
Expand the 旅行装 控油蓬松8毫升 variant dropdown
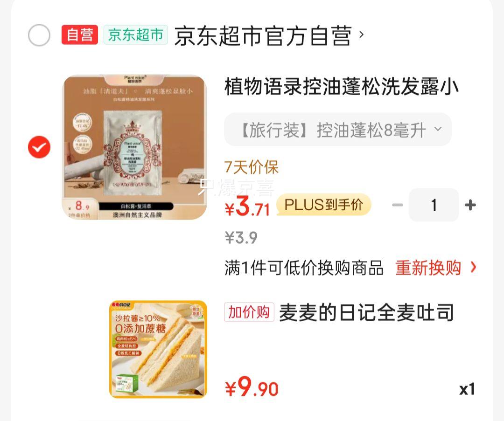(x=338, y=130)
